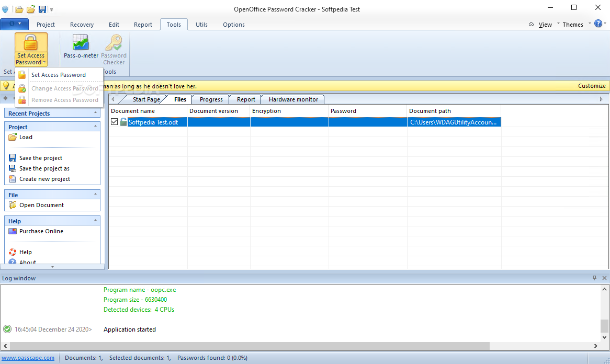
Task: Open the Utils ribbon tab
Action: click(x=201, y=25)
